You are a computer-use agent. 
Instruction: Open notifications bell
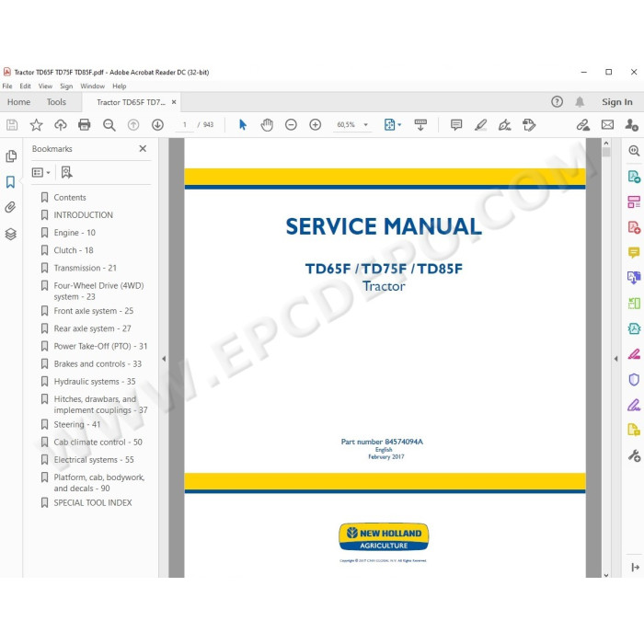click(580, 101)
